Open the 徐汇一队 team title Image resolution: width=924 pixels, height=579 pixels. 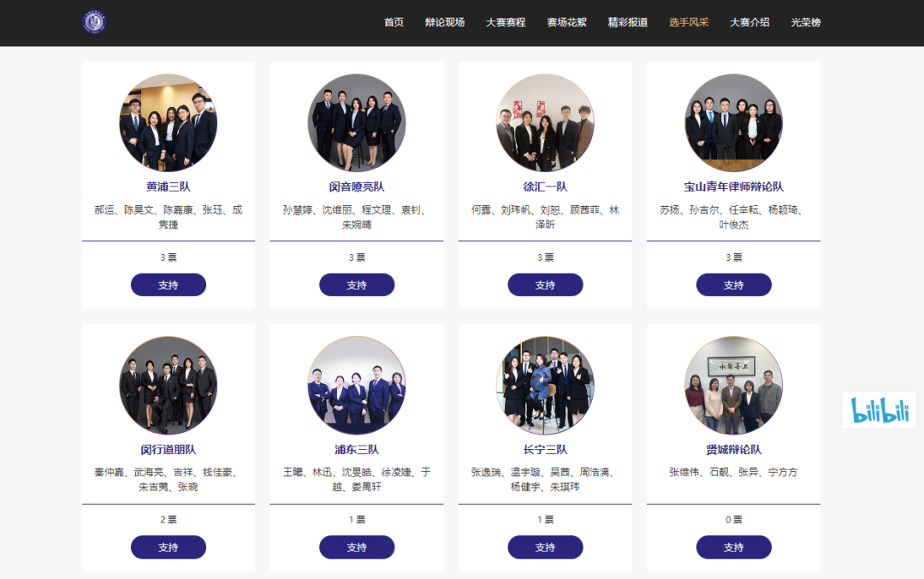546,186
